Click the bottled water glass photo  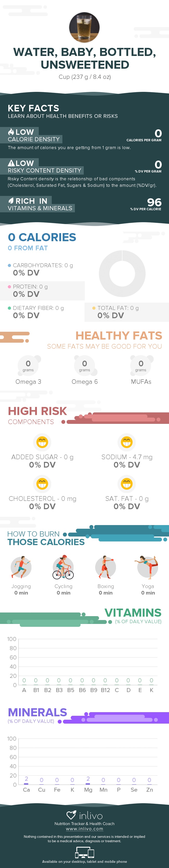coord(84,27)
